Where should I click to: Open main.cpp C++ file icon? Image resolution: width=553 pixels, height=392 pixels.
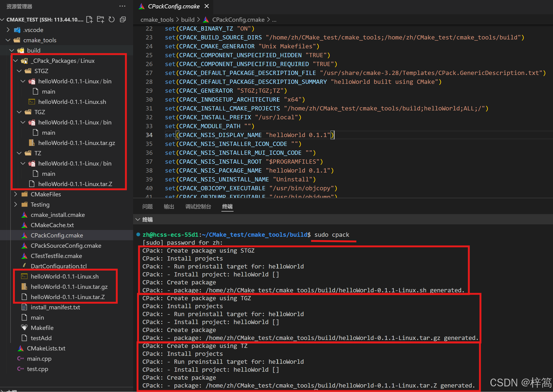tap(21, 359)
